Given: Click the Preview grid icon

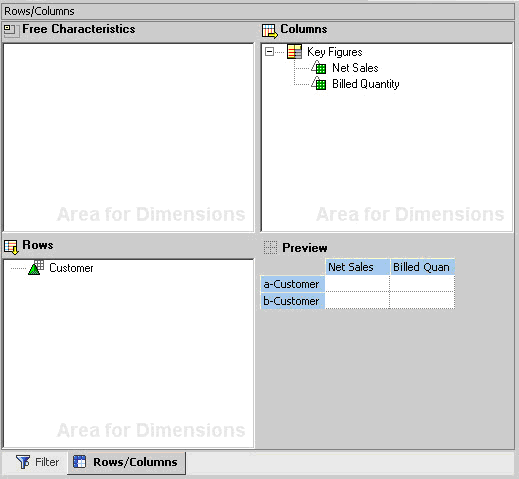Looking at the screenshot, I should click(270, 248).
